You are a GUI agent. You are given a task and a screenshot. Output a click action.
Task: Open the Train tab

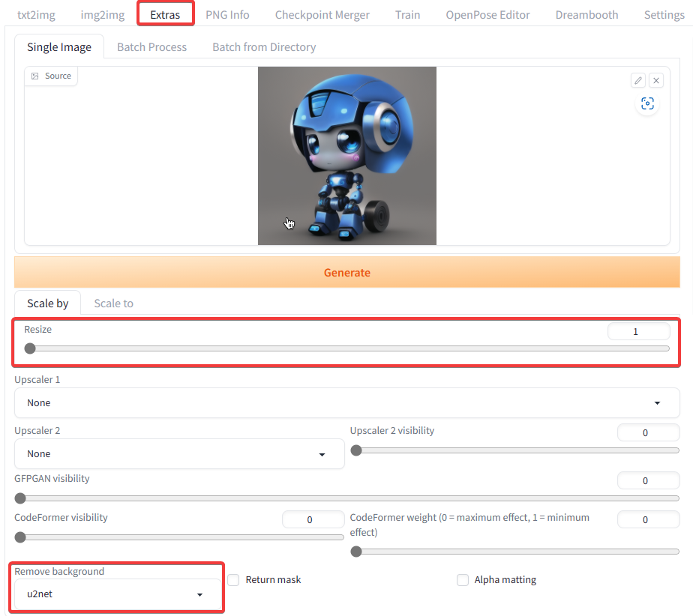407,14
